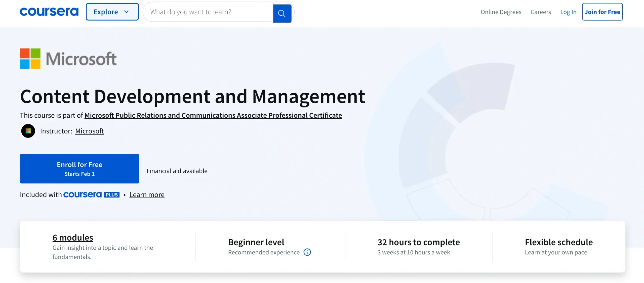Click Log In
The width and height of the screenshot is (644, 283).
click(568, 12)
